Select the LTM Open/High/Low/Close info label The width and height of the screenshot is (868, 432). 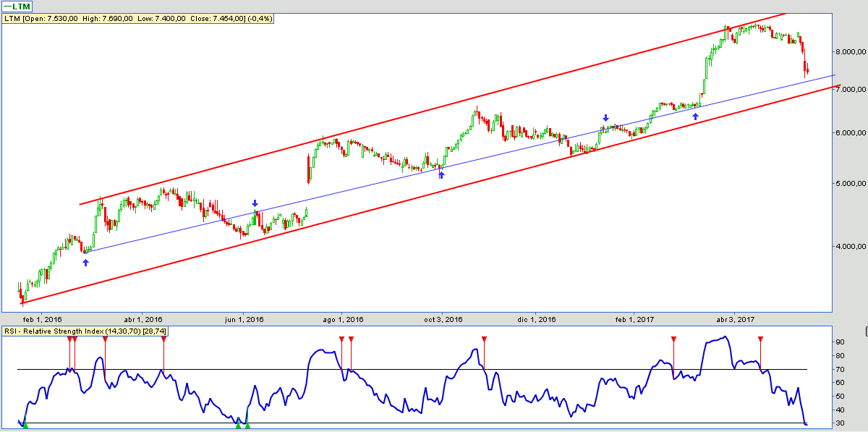pyautogui.click(x=138, y=18)
